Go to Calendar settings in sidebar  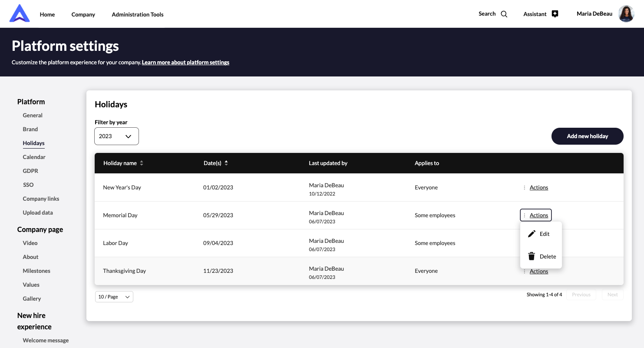coord(34,157)
